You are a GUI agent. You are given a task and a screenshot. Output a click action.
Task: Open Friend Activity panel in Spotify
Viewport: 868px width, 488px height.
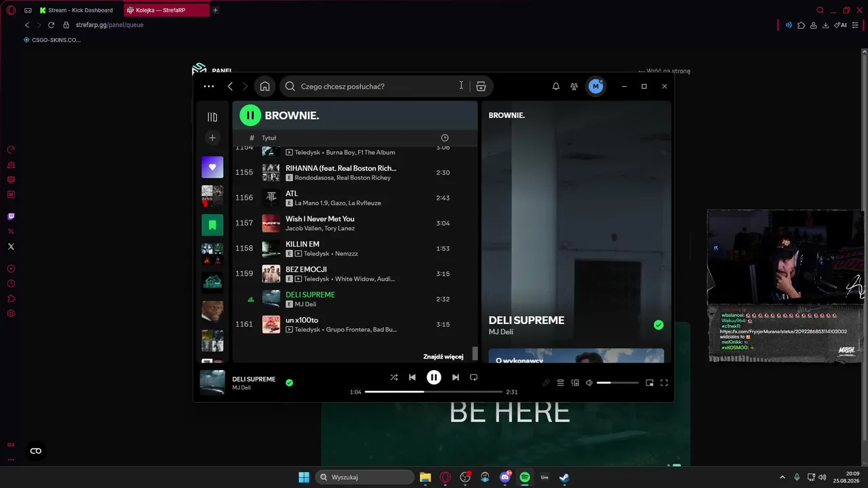tap(574, 86)
